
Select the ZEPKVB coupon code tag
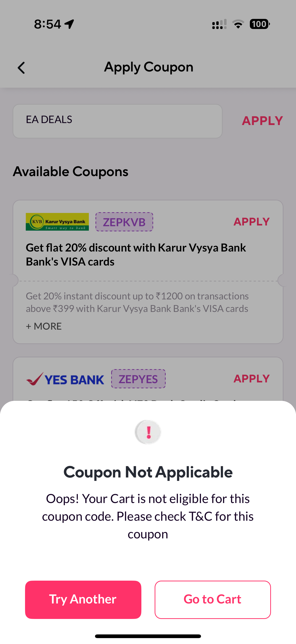pos(124,222)
